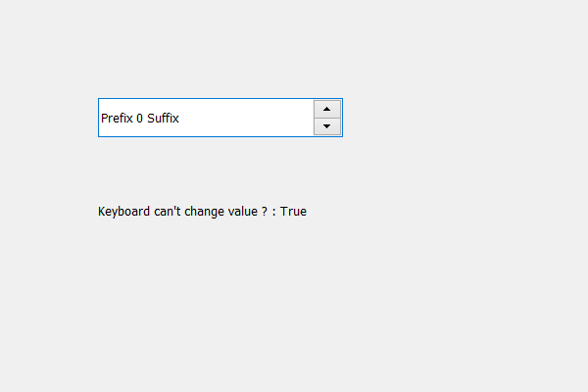Click the word Suffix in the spin box

(163, 119)
